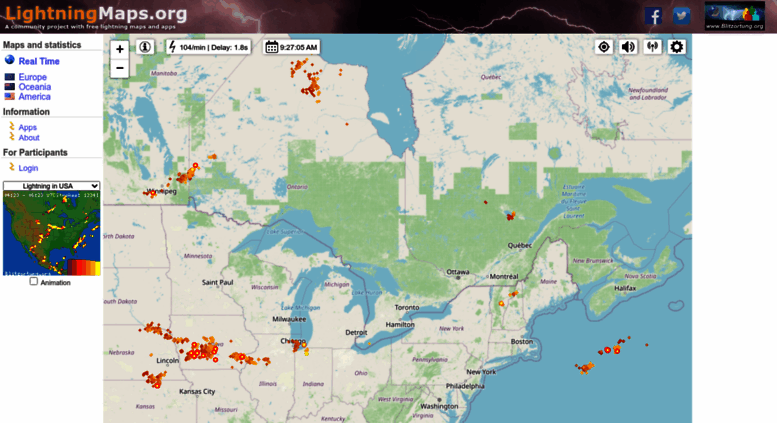The image size is (777, 423).
Task: Click the Toronto label on the map
Action: click(407, 308)
